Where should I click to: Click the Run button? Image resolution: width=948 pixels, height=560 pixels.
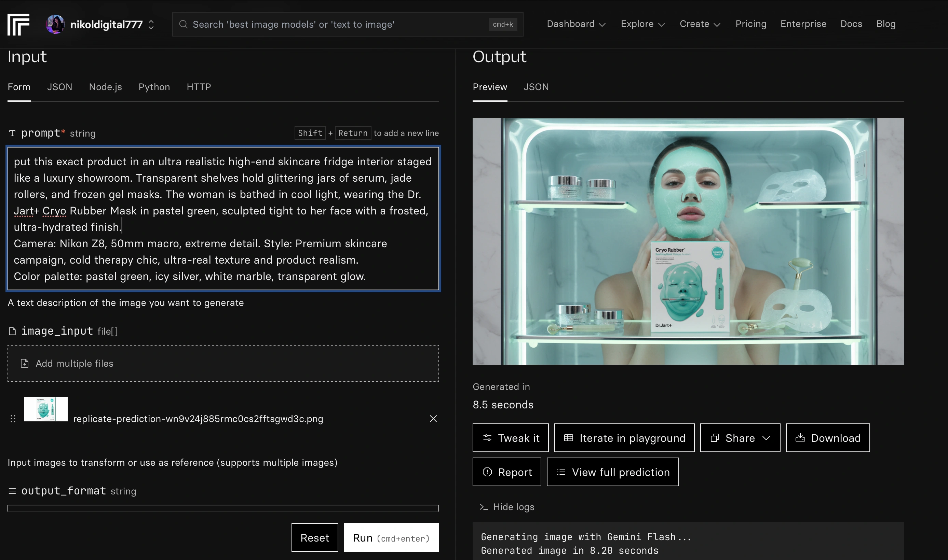pos(391,538)
